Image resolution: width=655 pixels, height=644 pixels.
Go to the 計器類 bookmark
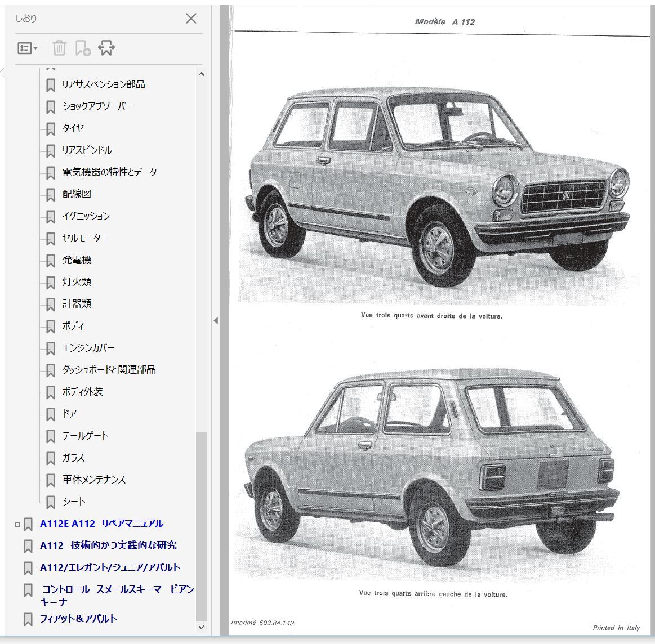coord(77,304)
